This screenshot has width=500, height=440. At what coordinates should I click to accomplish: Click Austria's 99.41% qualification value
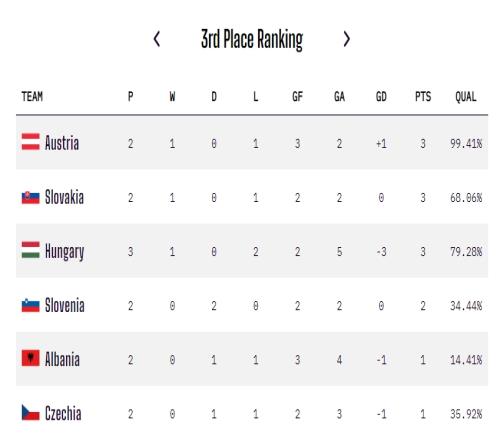466,144
